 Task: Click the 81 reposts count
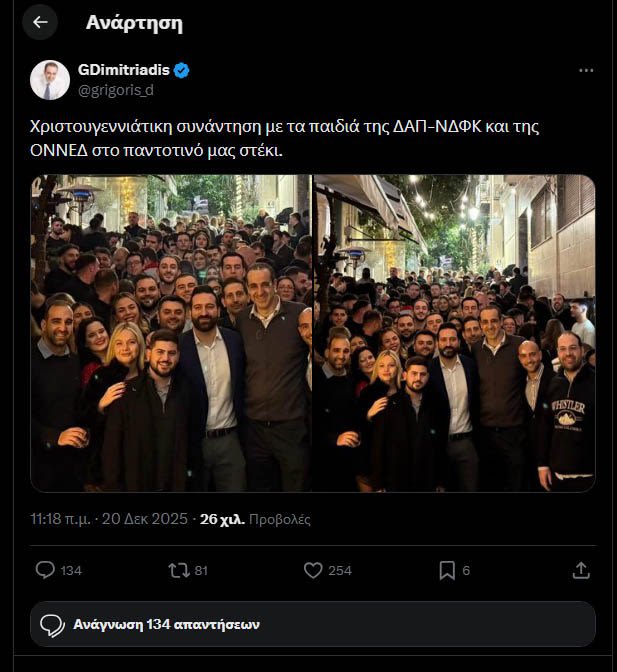coord(201,570)
